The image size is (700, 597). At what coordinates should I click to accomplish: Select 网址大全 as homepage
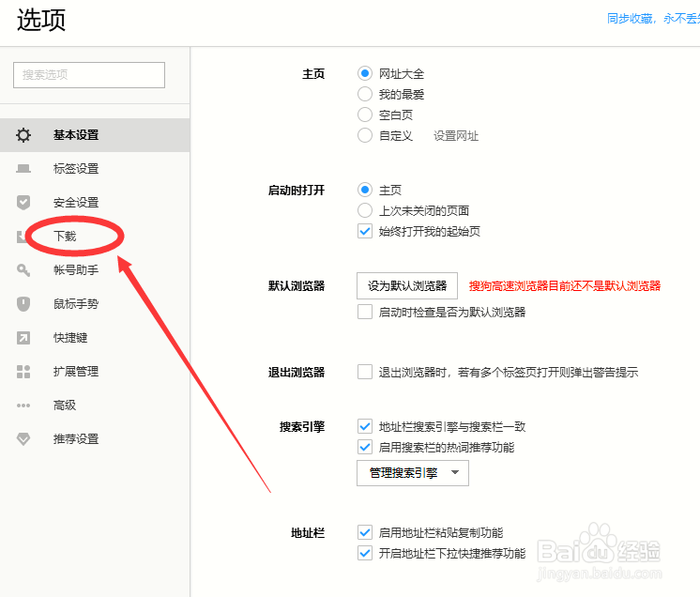point(365,73)
